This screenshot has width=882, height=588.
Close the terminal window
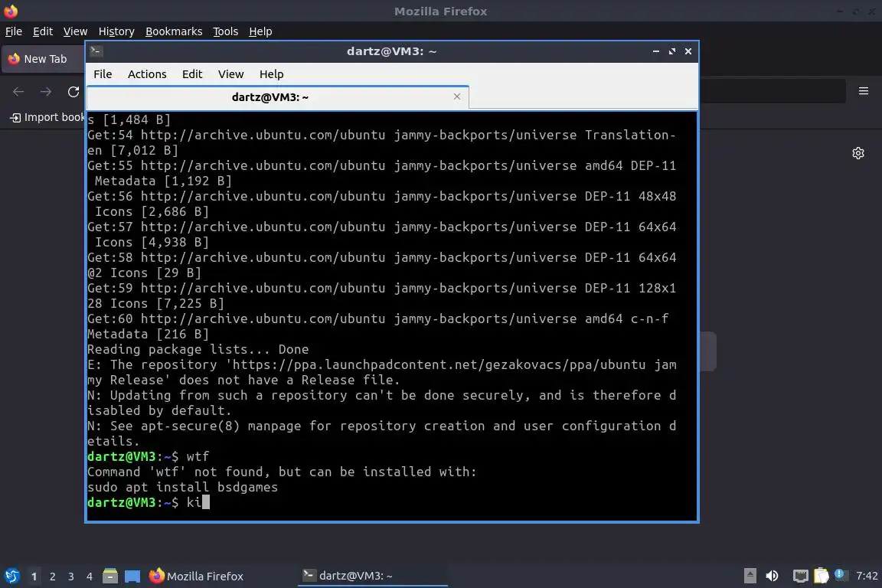pos(688,51)
